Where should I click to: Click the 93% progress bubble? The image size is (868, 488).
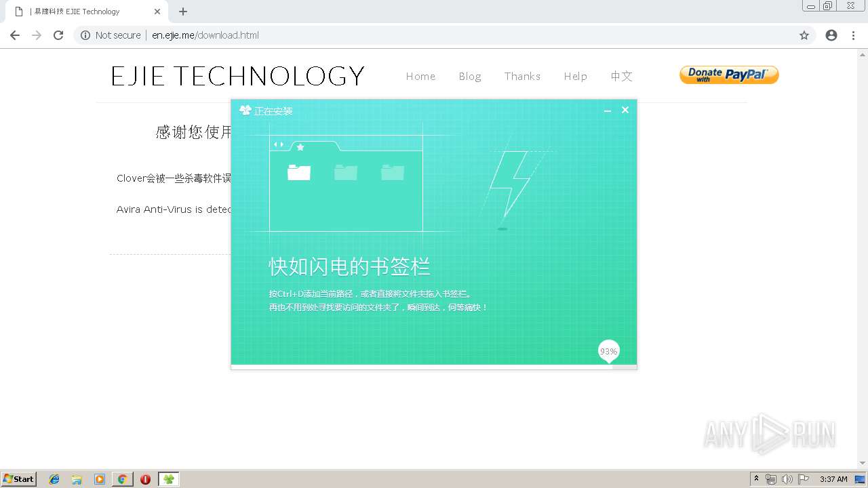[608, 351]
